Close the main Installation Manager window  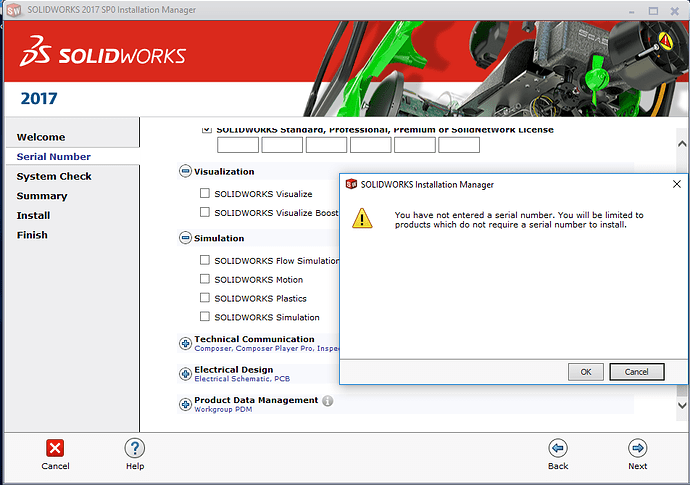pyautogui.click(x=675, y=11)
